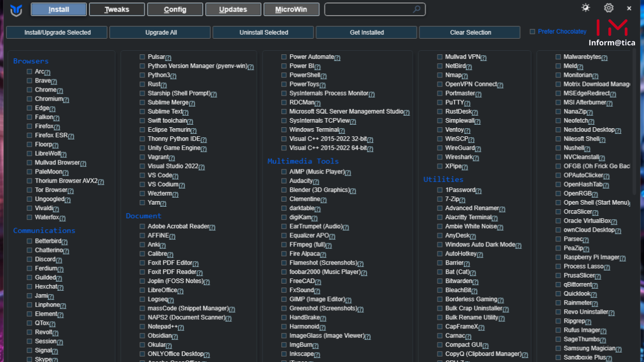Tick the OpenVPN Connect checkbox

[x=440, y=84]
